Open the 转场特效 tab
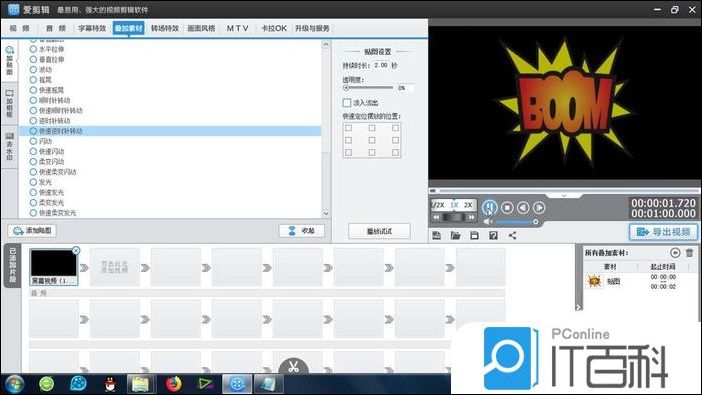702x395 pixels. (165, 28)
